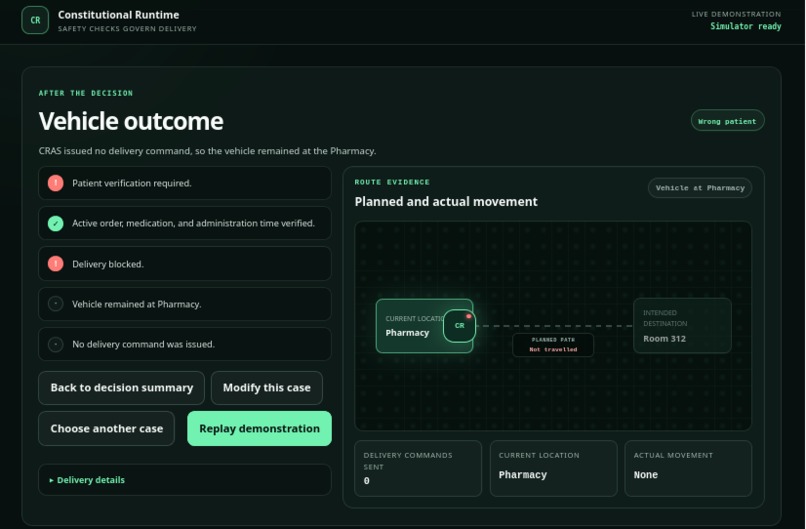This screenshot has width=806, height=529.
Task: Click the Delivery blocked row text
Action: point(108,264)
